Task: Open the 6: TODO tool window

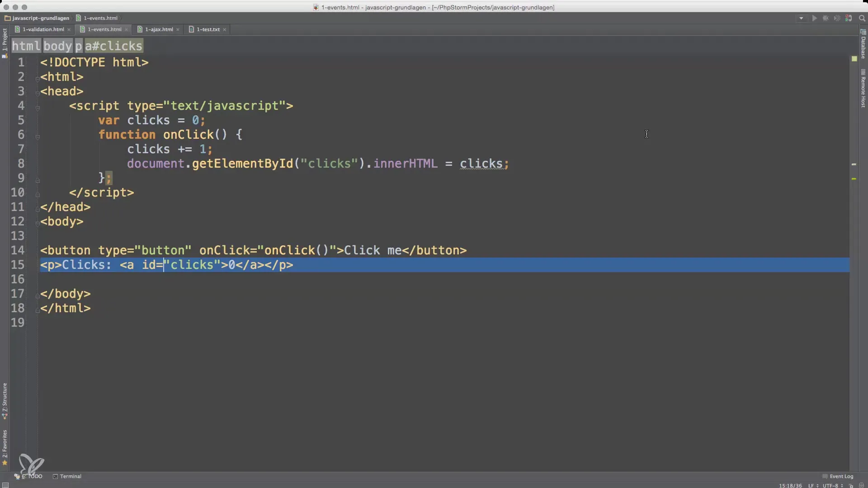Action: pos(28,476)
